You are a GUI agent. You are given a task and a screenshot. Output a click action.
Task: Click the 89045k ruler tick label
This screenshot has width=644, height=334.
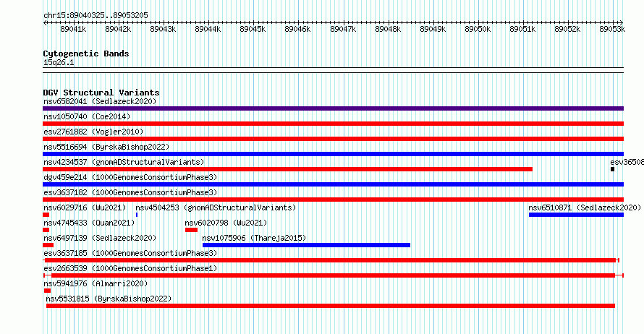click(253, 29)
